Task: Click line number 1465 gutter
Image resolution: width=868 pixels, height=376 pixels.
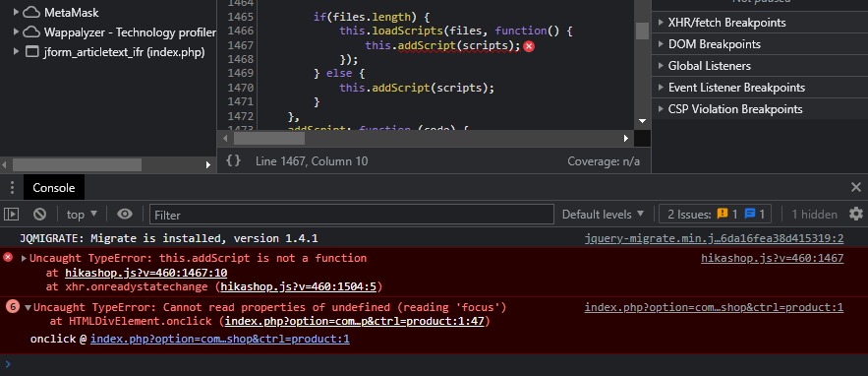Action: pyautogui.click(x=240, y=17)
